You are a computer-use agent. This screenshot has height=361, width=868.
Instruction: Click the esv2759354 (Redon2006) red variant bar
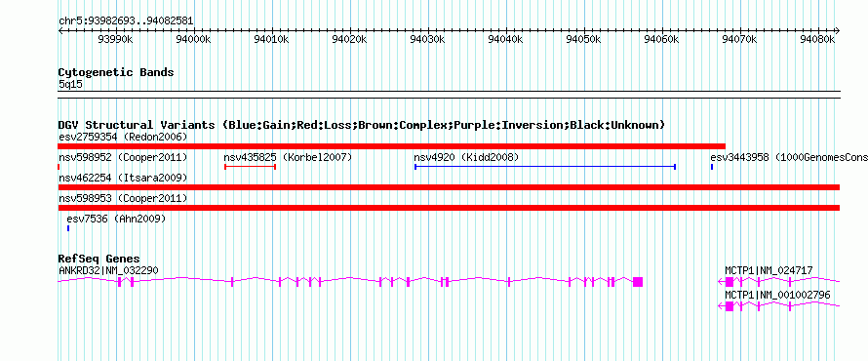tap(391, 145)
